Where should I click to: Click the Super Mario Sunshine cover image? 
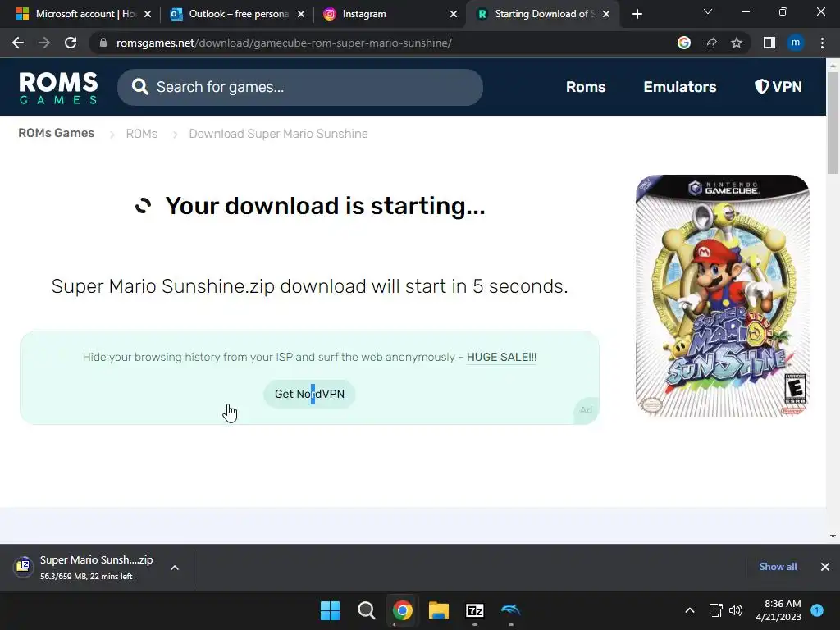(722, 295)
